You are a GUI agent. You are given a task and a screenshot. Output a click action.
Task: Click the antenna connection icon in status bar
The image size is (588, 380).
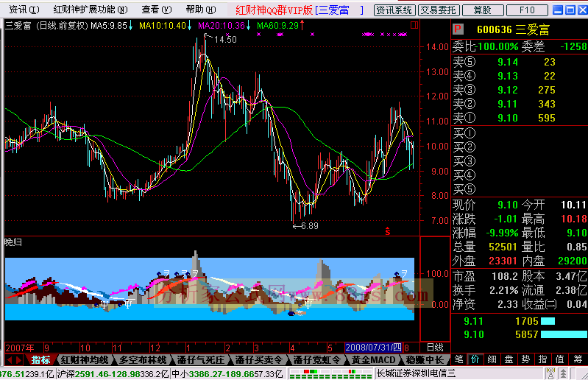pos(550,373)
